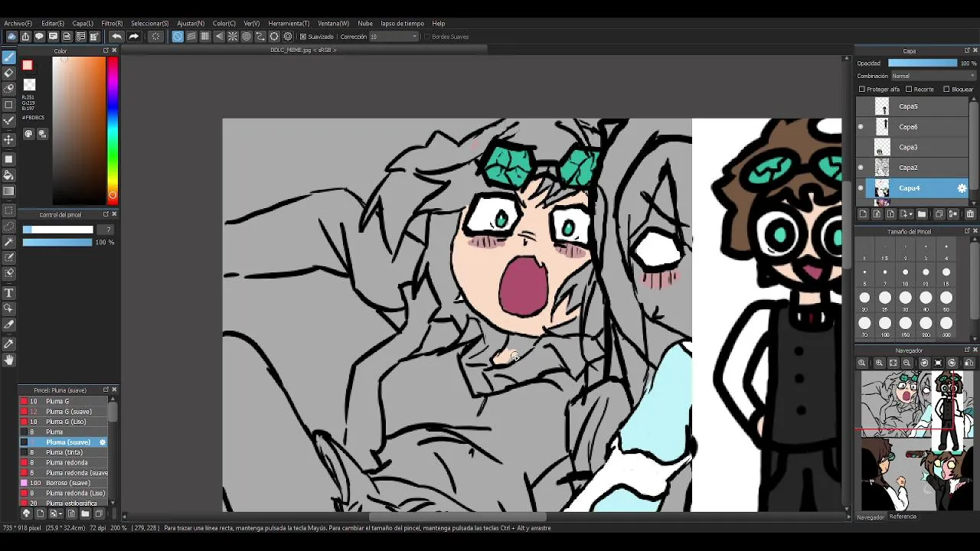Open the Filtro(R) menu

(x=112, y=24)
